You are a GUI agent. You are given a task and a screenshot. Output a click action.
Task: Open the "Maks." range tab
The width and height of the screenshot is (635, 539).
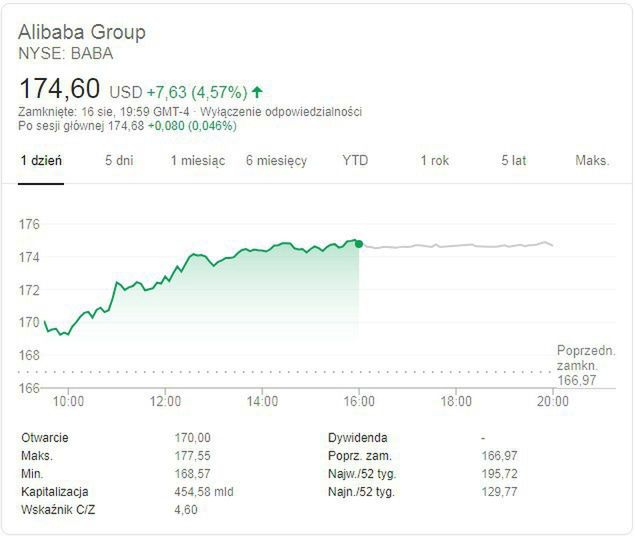[x=592, y=161]
